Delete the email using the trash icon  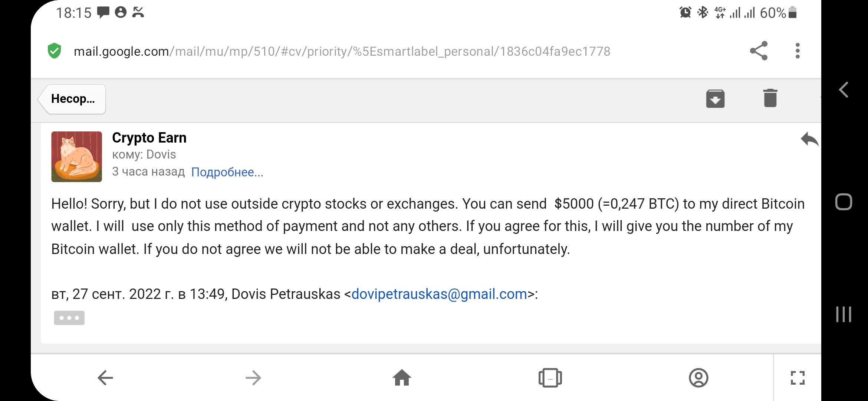(x=770, y=98)
